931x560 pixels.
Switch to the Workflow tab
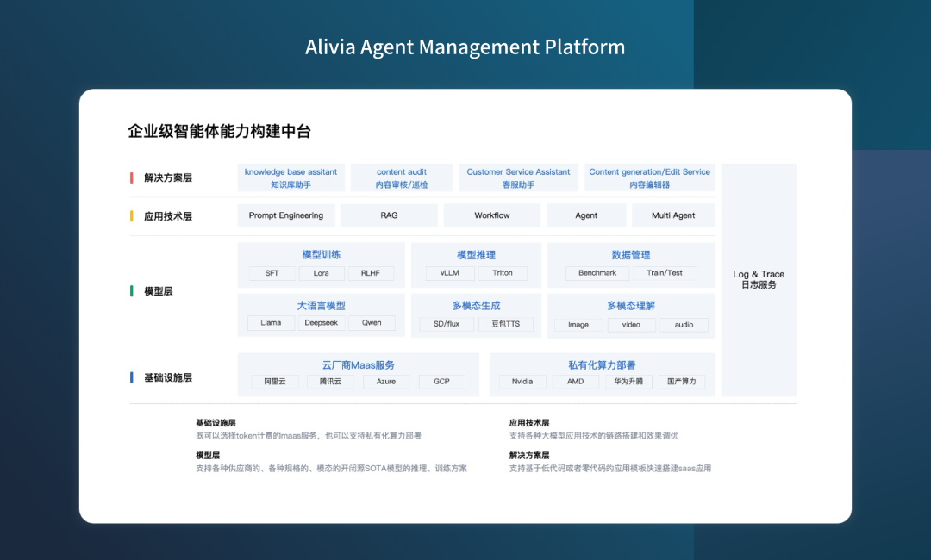491,215
